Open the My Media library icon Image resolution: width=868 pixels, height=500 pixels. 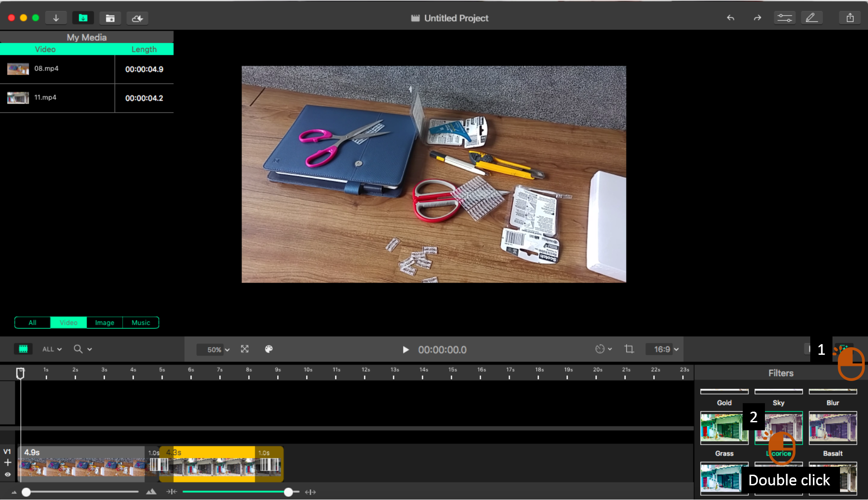[83, 18]
